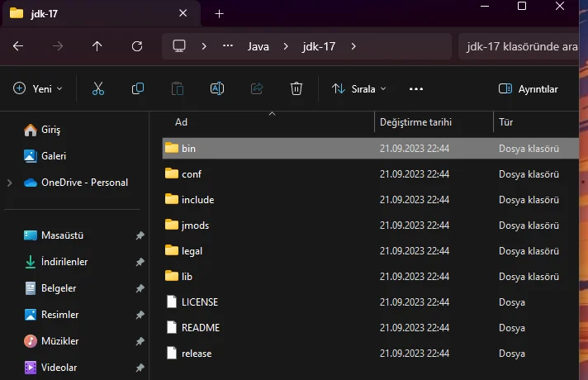Show hidden path via address bar ellipsis
The image size is (588, 380).
point(228,45)
